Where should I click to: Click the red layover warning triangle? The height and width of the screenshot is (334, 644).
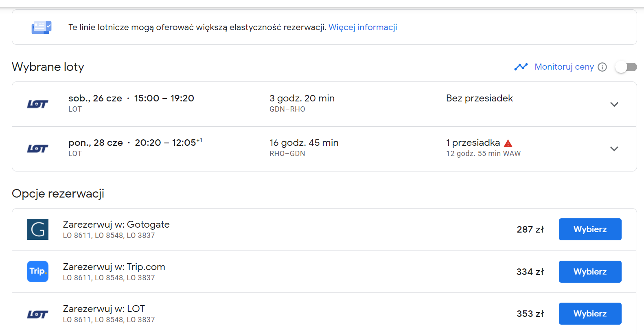point(508,143)
